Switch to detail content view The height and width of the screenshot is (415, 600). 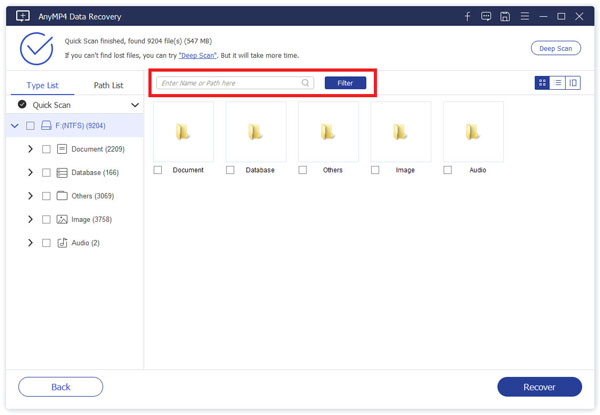pos(573,83)
